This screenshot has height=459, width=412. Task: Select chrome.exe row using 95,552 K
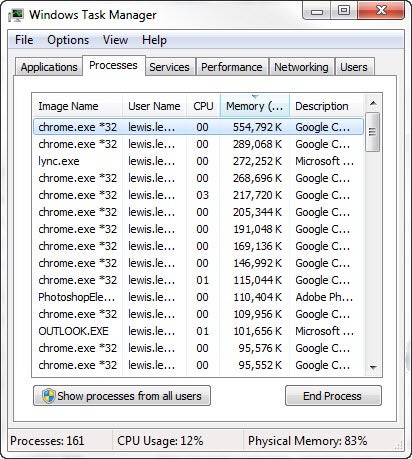click(198, 365)
